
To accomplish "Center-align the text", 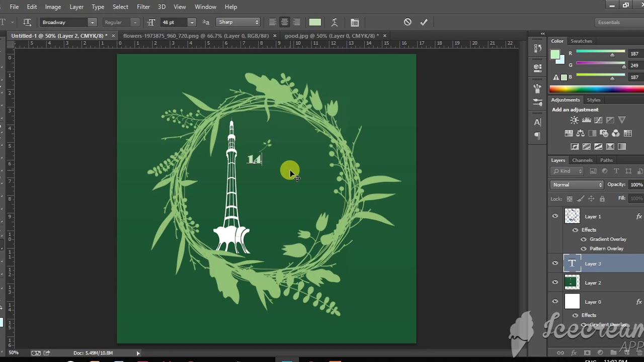I will pos(284,22).
